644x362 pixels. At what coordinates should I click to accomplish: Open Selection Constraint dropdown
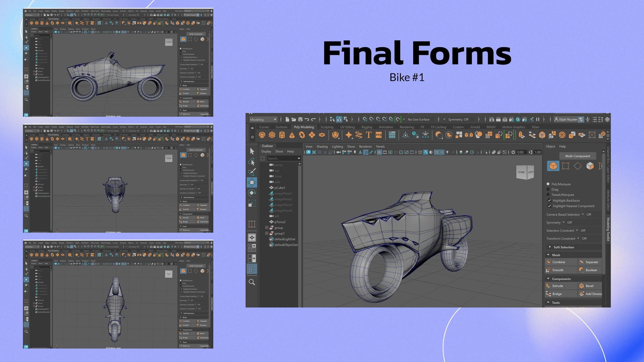tap(577, 231)
